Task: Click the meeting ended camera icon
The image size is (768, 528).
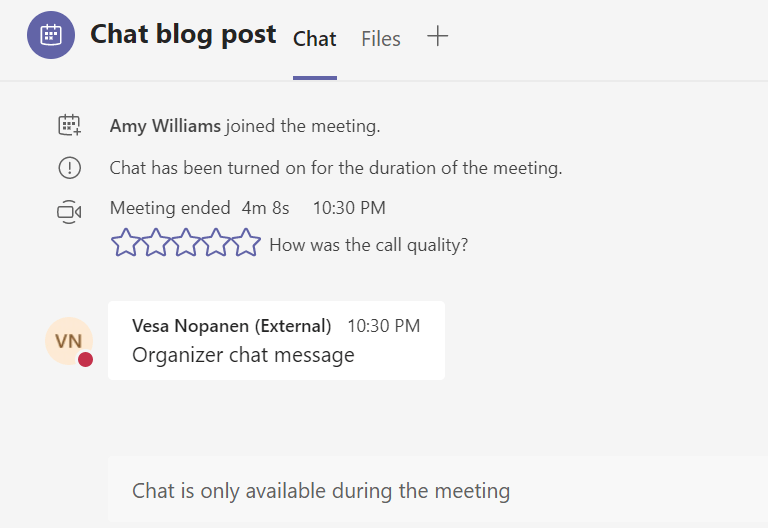Action: click(69, 211)
